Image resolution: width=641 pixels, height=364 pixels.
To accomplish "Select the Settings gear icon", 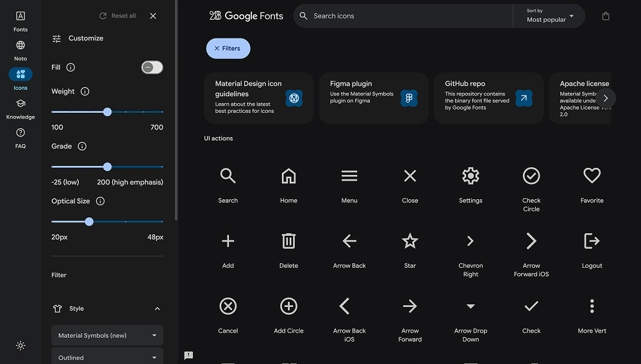I will 470,176.
